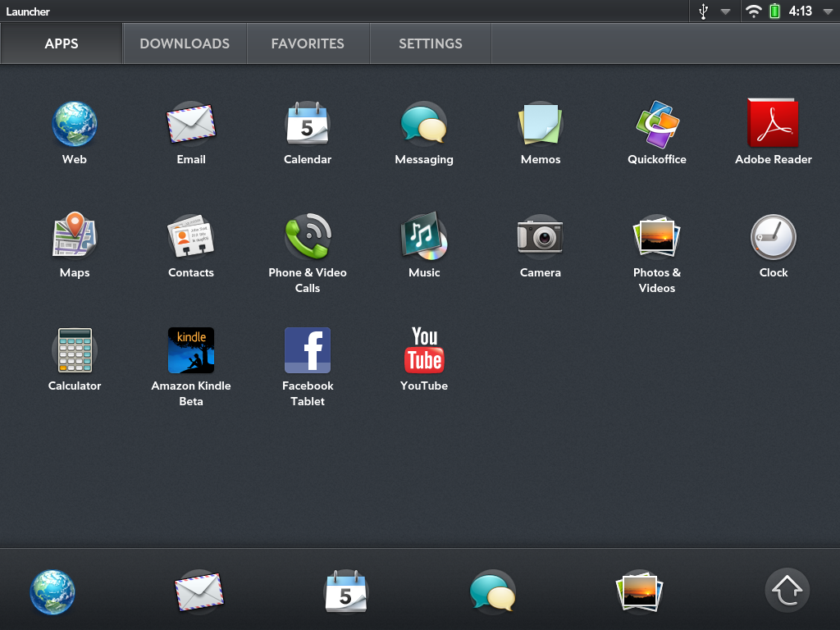The width and height of the screenshot is (840, 630).
Task: Switch to the Downloads tab
Action: coord(185,43)
